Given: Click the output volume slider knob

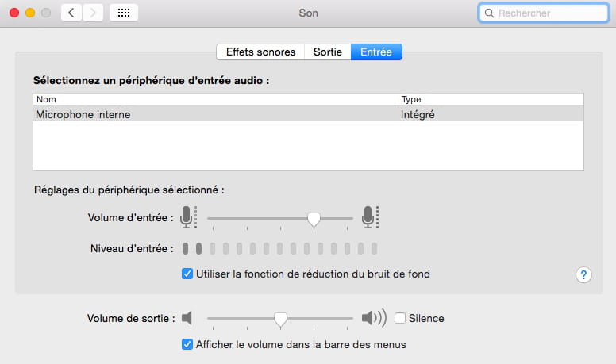Looking at the screenshot, I should point(280,319).
